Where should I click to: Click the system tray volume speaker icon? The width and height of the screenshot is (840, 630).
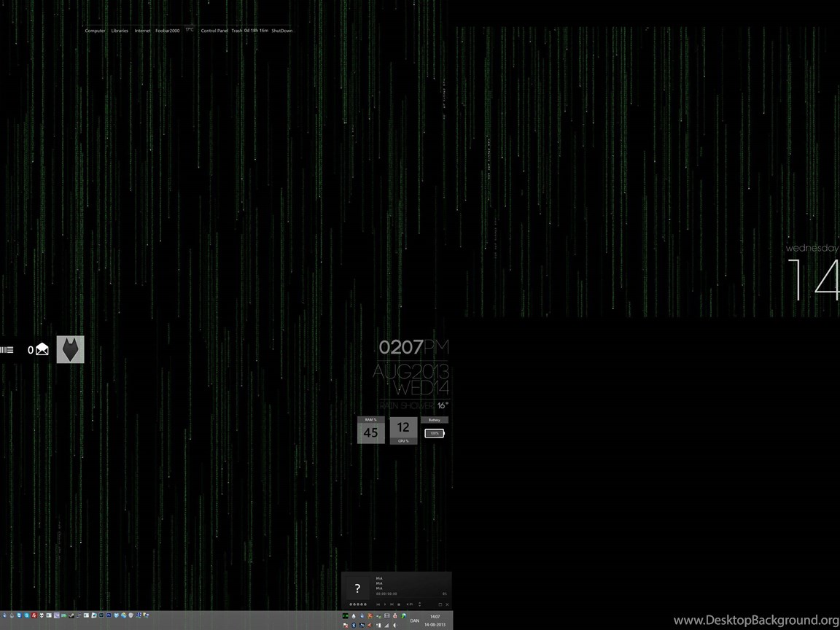pyautogui.click(x=394, y=625)
